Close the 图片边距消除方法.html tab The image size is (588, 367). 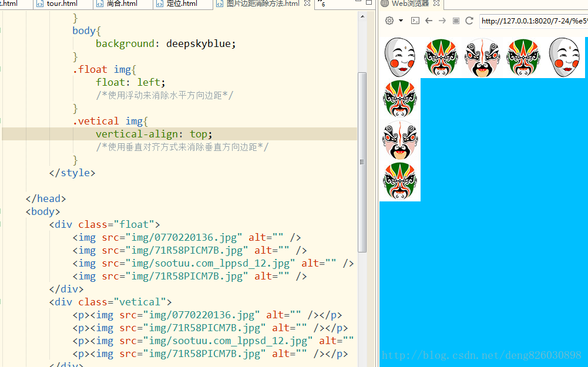[x=307, y=4]
